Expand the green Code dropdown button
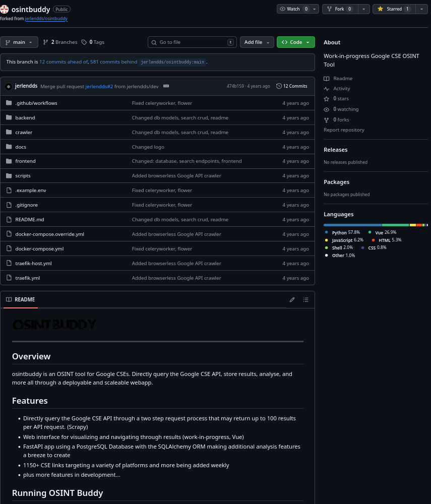431x504 pixels. [x=295, y=42]
